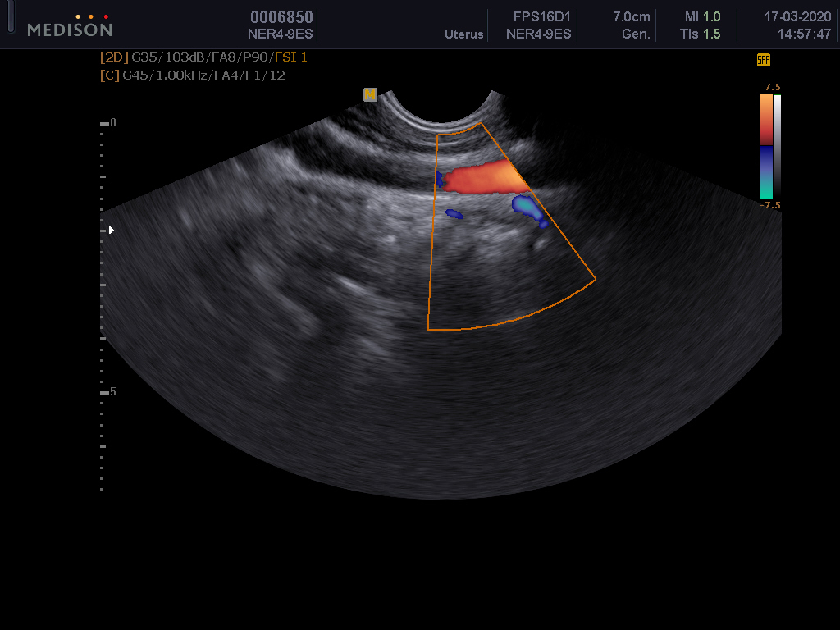Click the patient ID 0006850
Viewport: 840px width, 630px height.
(x=281, y=17)
